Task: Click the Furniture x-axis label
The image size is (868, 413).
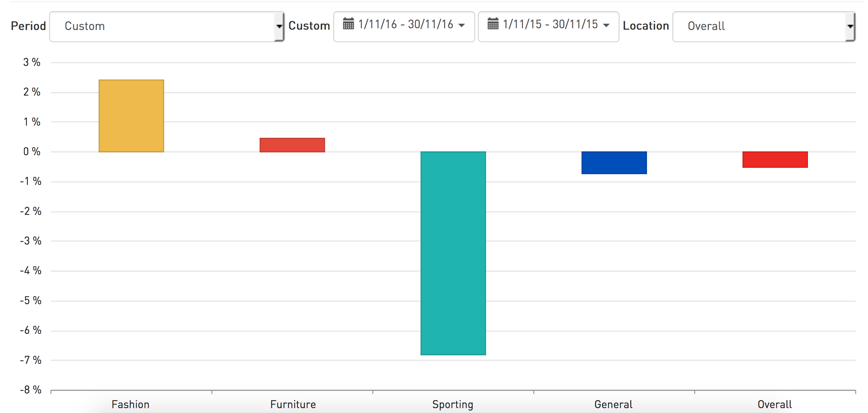Action: (293, 404)
